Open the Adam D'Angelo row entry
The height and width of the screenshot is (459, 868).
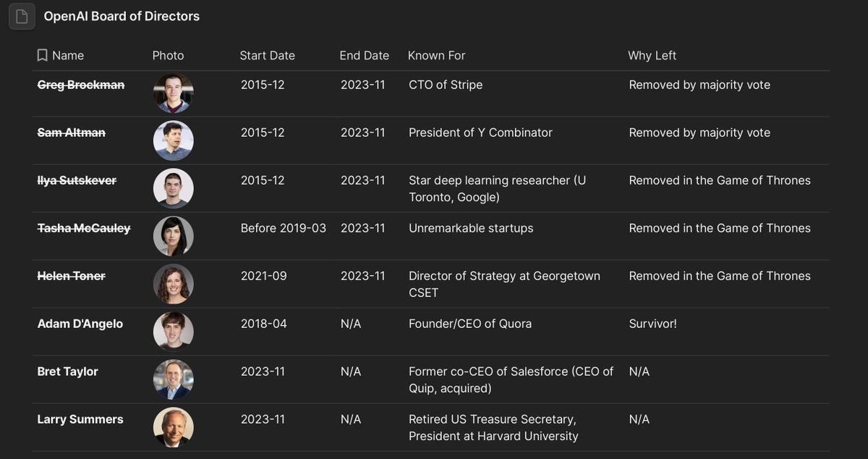(80, 324)
